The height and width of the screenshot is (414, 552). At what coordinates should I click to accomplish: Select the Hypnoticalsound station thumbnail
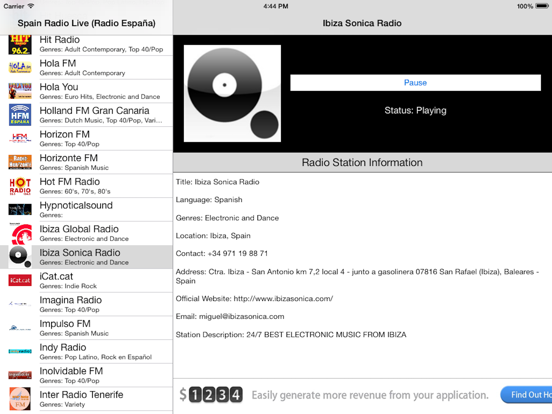coord(20,209)
